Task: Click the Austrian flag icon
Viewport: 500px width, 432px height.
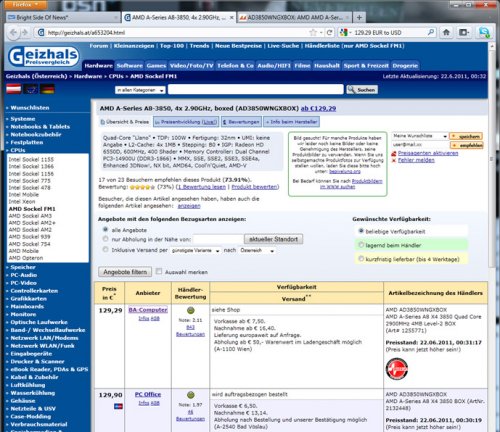Action: 13,89
